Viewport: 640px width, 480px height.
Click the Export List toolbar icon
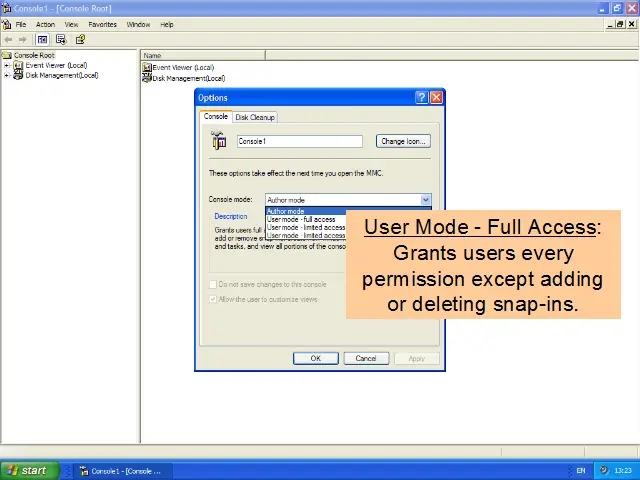[61, 39]
